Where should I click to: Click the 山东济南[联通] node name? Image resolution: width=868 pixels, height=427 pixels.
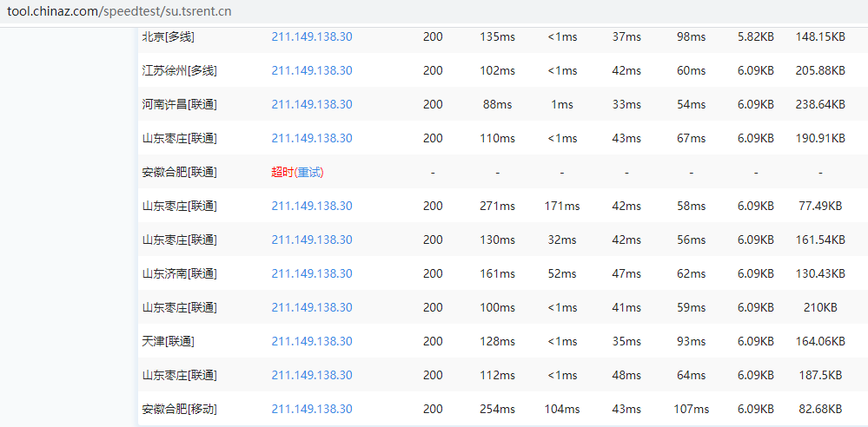(x=180, y=273)
